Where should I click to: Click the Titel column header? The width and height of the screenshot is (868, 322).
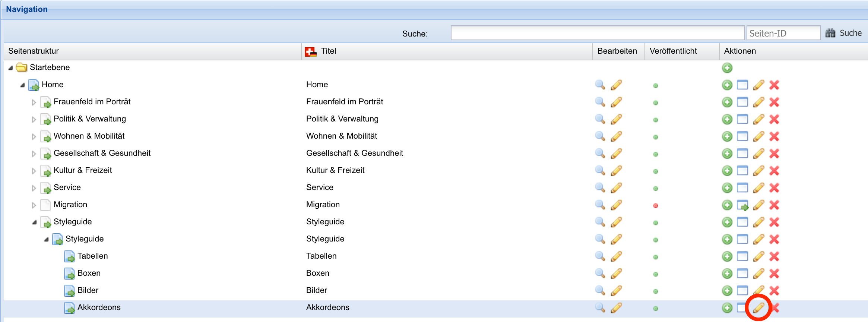click(x=447, y=51)
